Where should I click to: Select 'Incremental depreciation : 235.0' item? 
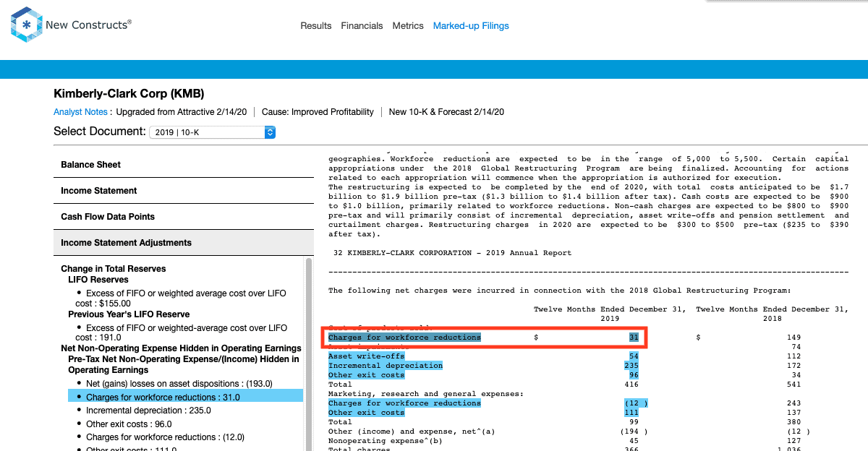(148, 411)
